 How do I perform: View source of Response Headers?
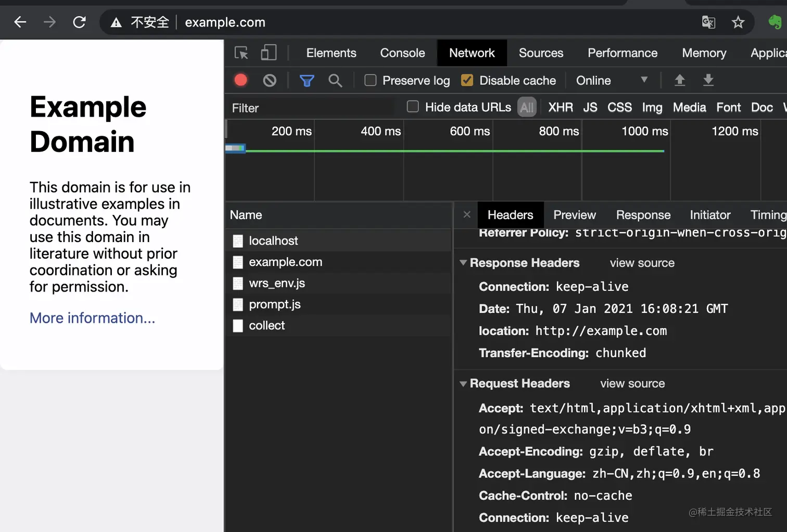click(x=642, y=263)
